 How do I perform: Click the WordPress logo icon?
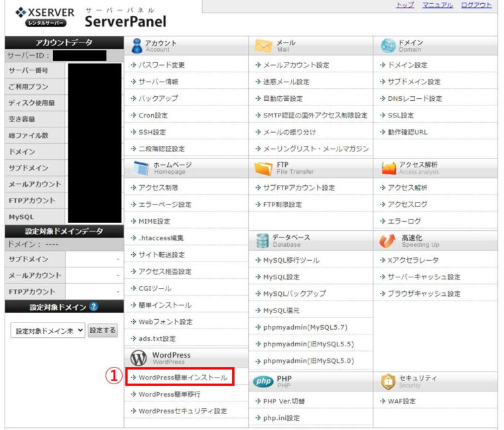(x=139, y=358)
